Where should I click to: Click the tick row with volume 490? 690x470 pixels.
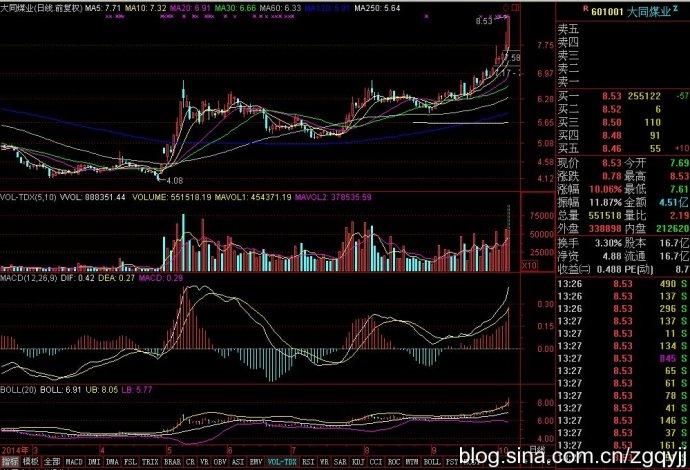tap(623, 284)
